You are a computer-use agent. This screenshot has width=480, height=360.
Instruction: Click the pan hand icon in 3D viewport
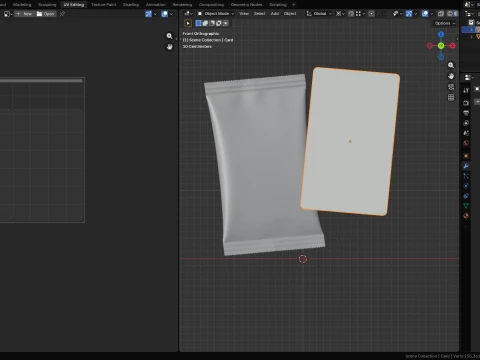click(x=451, y=76)
